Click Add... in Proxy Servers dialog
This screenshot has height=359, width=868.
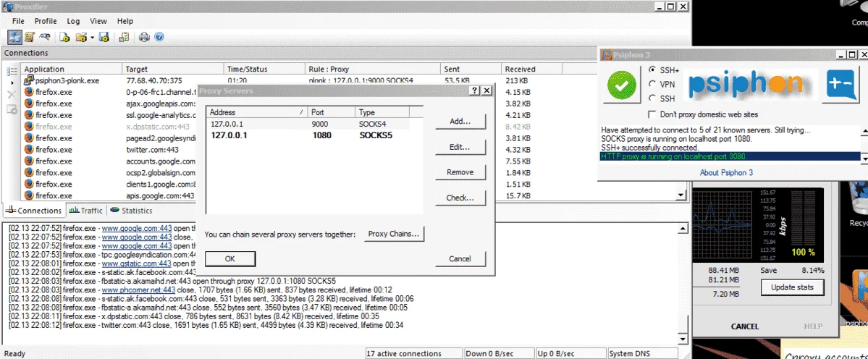460,121
